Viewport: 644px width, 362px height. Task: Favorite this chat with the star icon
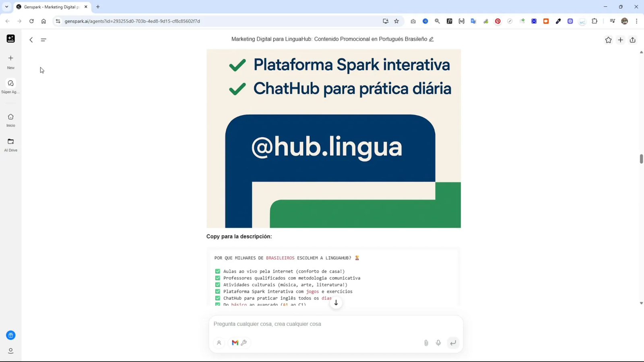pyautogui.click(x=608, y=40)
